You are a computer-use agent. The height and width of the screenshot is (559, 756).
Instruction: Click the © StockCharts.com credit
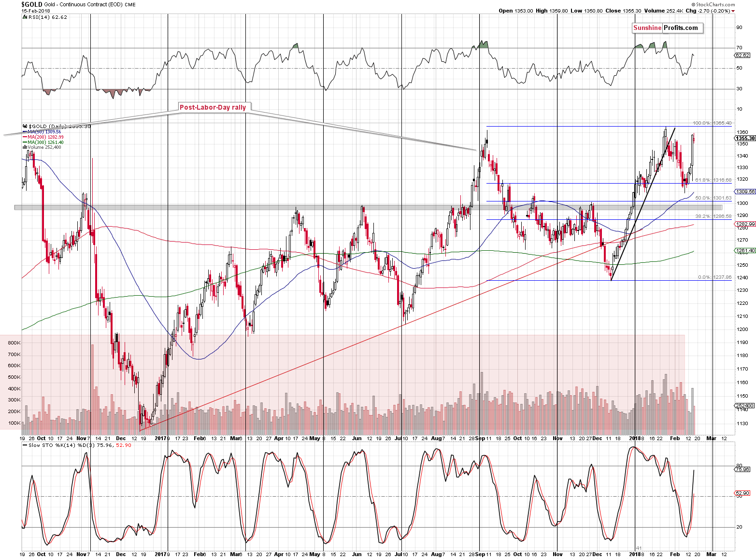coord(713,4)
